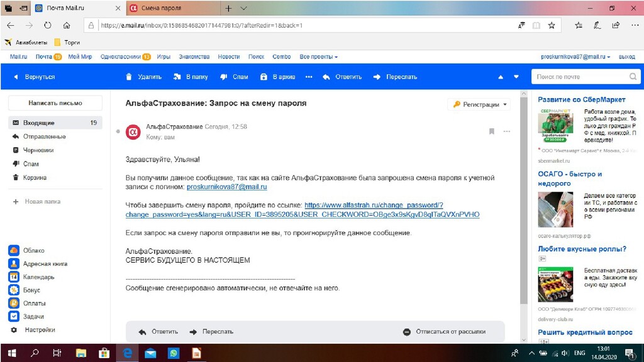The image size is (644, 362).
Task: Open the alfastrah.ru change password link
Action: (x=303, y=210)
